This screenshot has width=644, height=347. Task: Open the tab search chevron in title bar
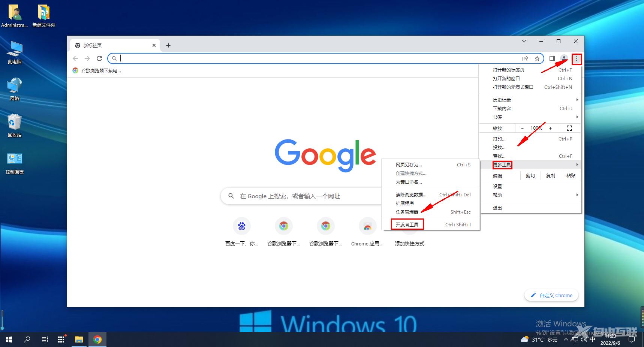point(524,41)
